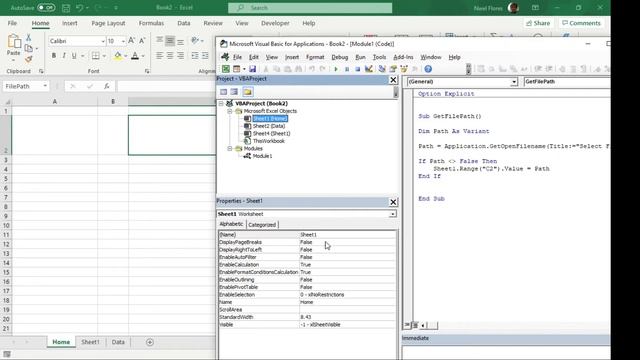This screenshot has height=360, width=640.
Task: Switch to the Data sheet tab
Action: pos(118,342)
